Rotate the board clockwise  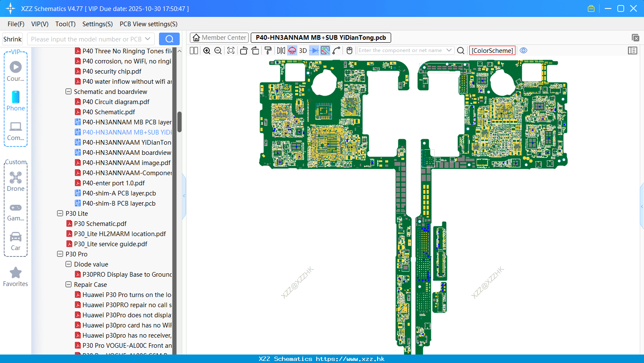coord(255,51)
